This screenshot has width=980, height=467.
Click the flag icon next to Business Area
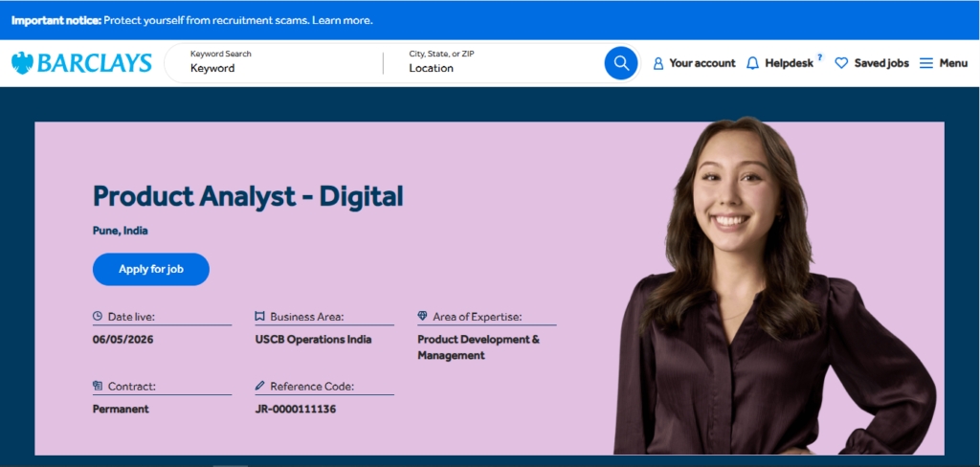coord(260,317)
